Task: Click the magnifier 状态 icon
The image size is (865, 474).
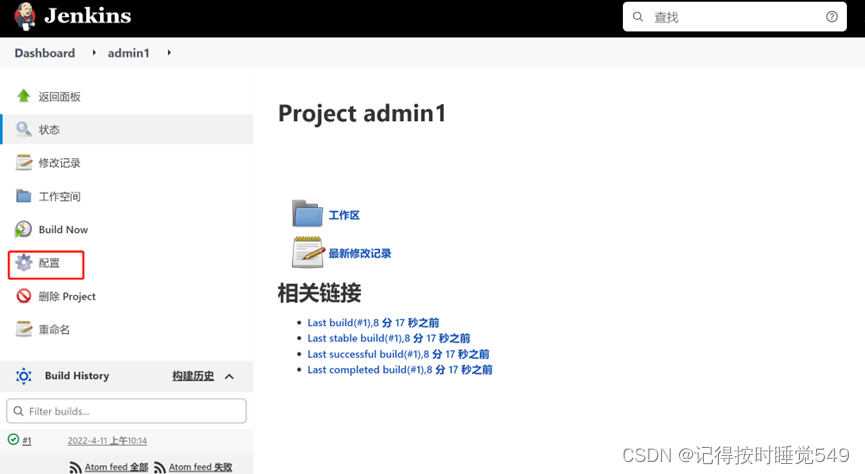Action: [x=24, y=129]
